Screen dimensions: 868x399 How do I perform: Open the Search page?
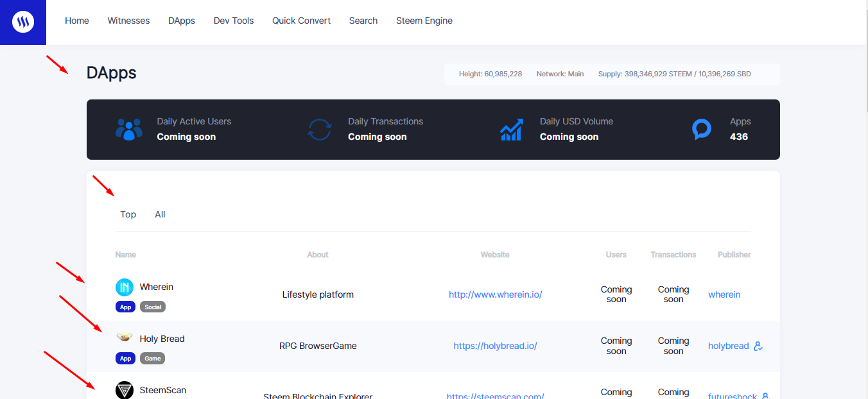pyautogui.click(x=363, y=21)
